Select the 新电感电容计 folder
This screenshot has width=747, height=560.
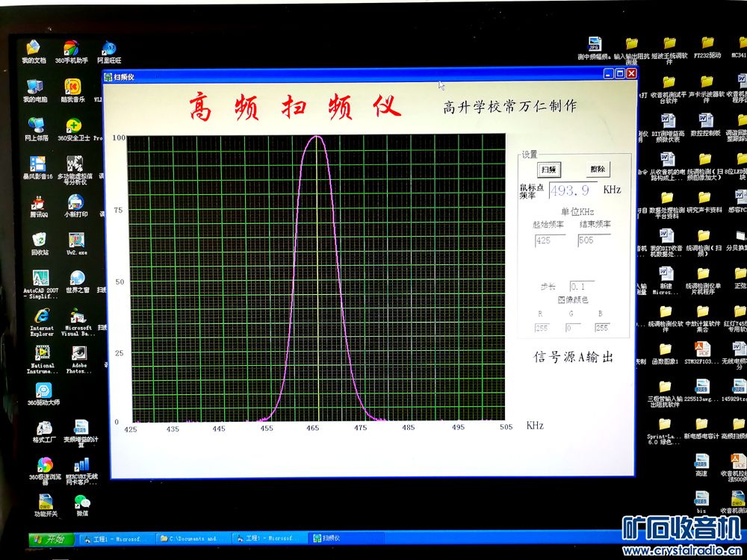pyautogui.click(x=701, y=428)
